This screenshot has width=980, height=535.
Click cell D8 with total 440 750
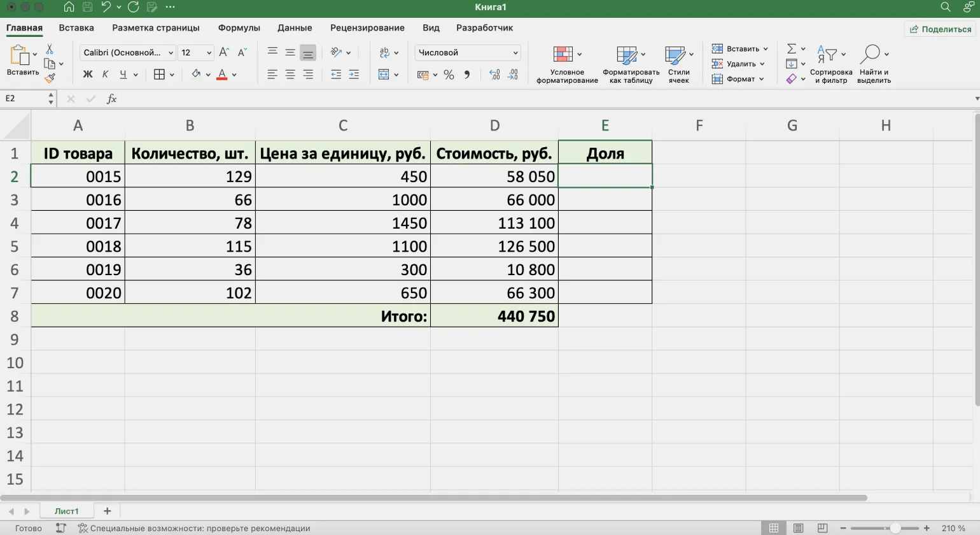click(494, 317)
